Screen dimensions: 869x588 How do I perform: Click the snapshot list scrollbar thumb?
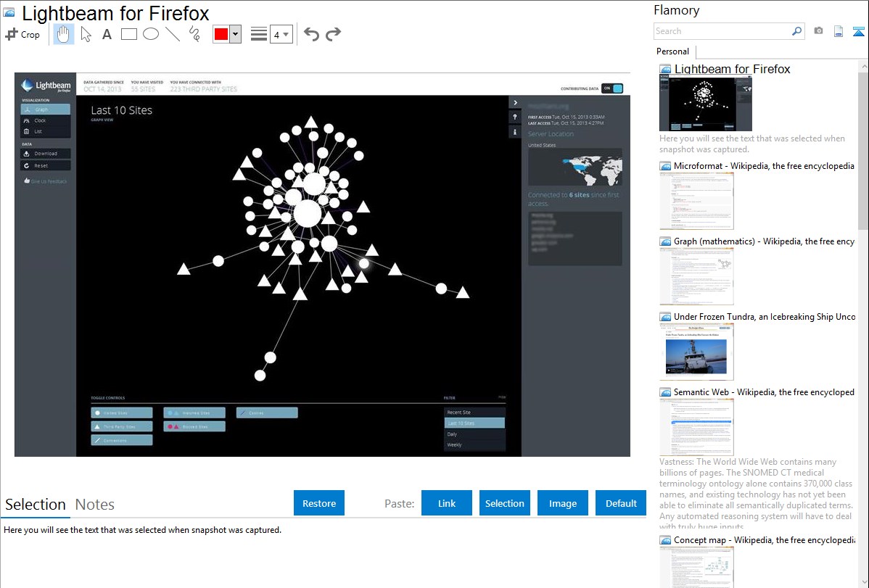863,149
